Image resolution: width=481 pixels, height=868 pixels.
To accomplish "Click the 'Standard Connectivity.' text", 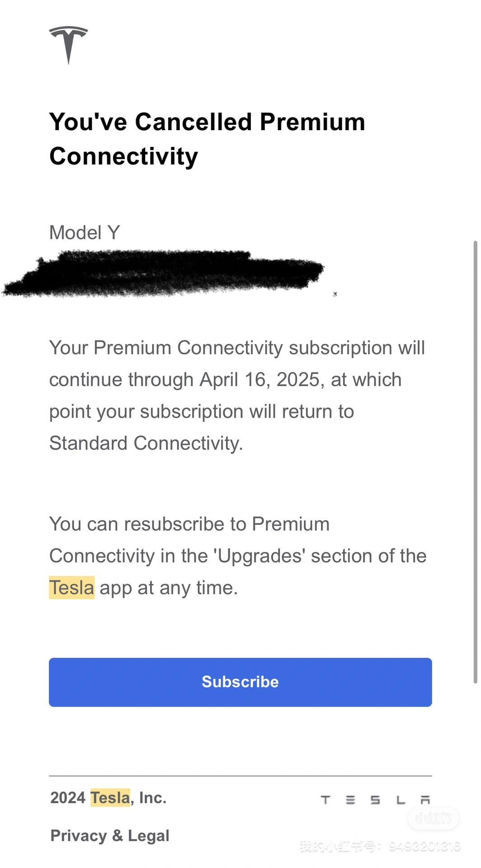I will [x=146, y=443].
